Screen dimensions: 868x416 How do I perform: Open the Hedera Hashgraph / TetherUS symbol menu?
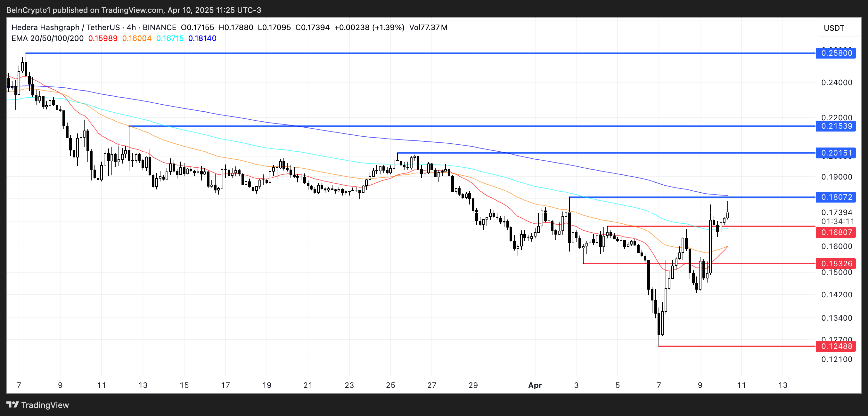tap(66, 27)
